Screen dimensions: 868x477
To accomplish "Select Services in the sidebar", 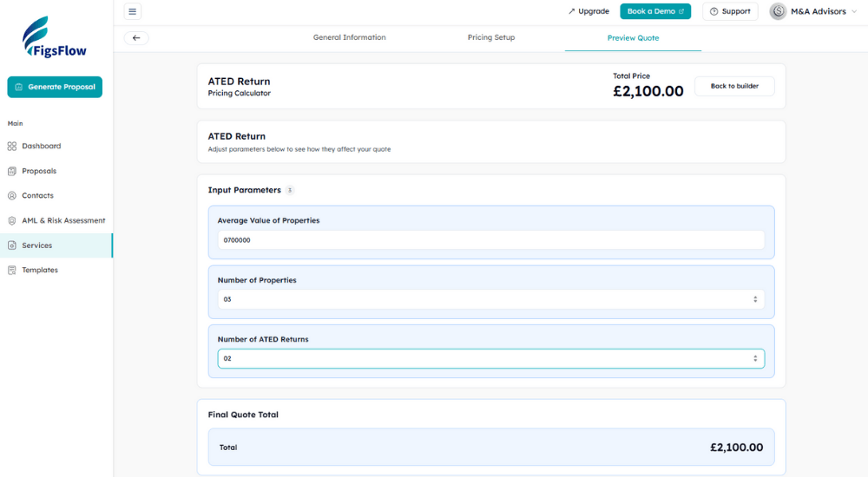I will [x=56, y=245].
